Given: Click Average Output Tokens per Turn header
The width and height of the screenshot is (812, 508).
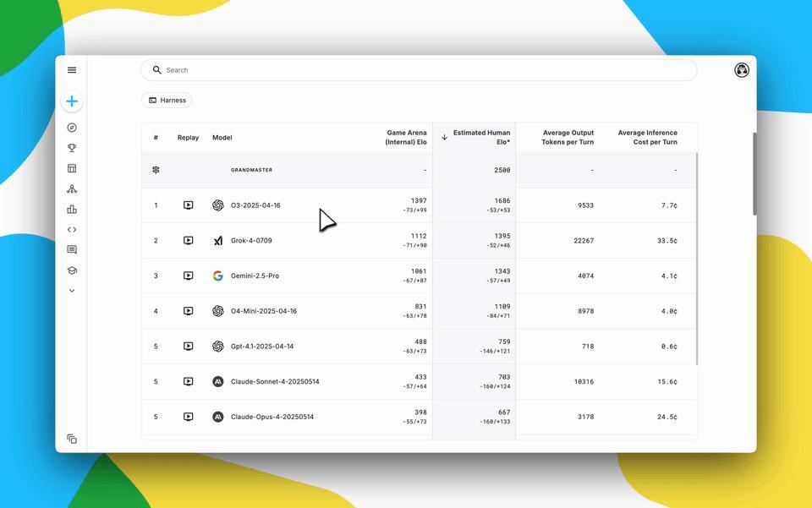Looking at the screenshot, I should pos(567,137).
